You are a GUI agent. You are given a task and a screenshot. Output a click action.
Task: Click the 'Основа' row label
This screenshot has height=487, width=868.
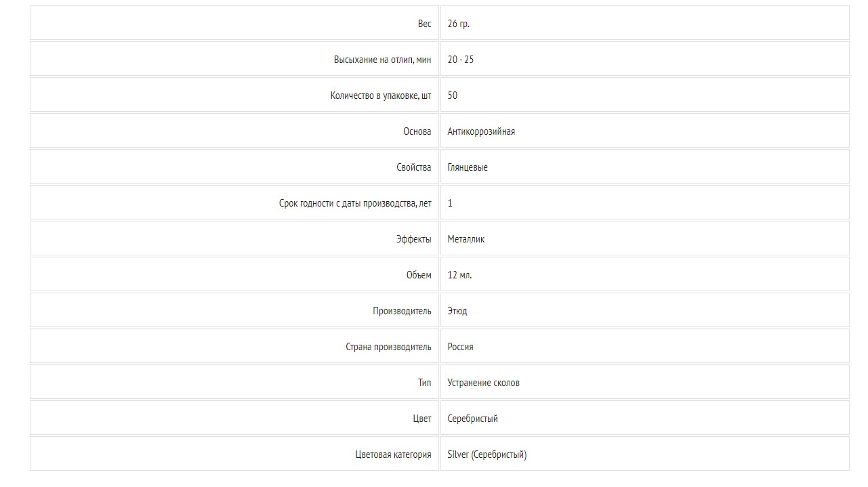(417, 131)
